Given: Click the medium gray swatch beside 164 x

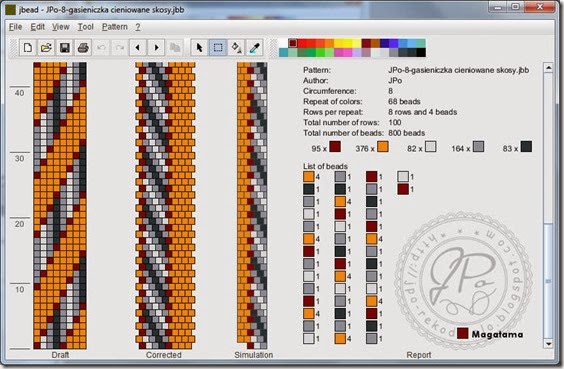Looking at the screenshot, I should (x=478, y=147).
